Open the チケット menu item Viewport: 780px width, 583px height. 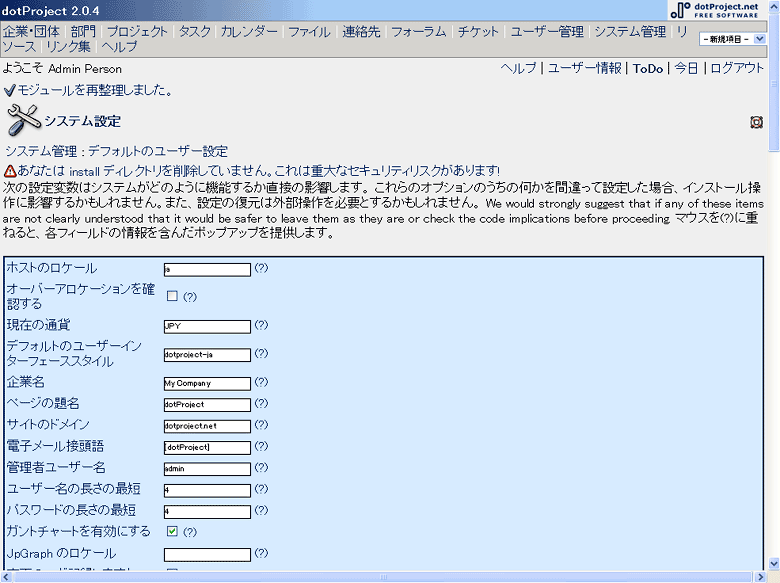coord(478,31)
